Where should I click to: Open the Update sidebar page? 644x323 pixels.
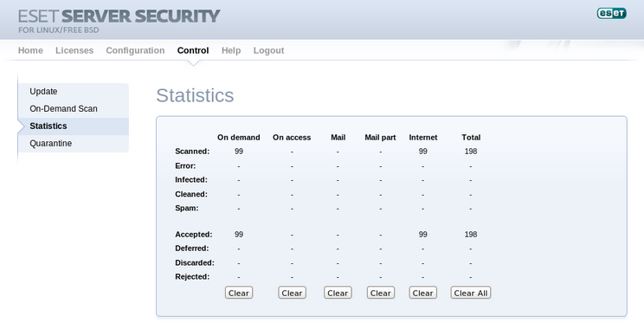pyautogui.click(x=74, y=92)
